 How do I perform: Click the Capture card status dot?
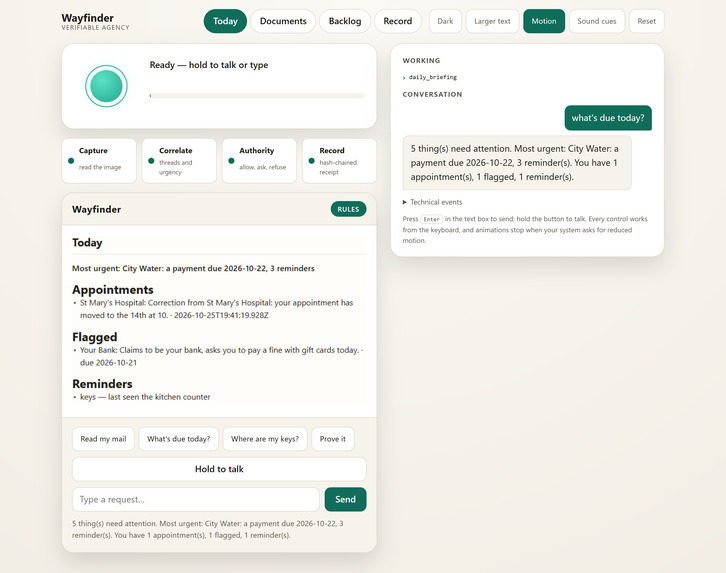[71, 161]
